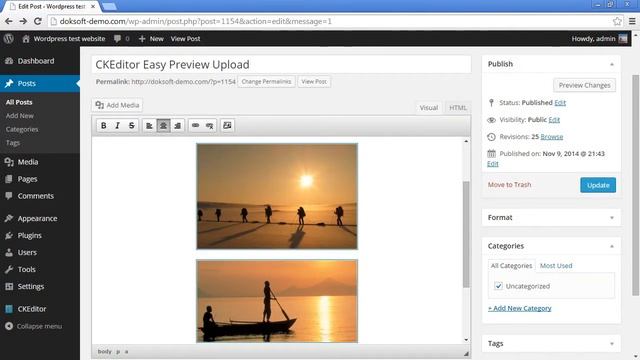Open All Posts submenu item

[x=19, y=102]
